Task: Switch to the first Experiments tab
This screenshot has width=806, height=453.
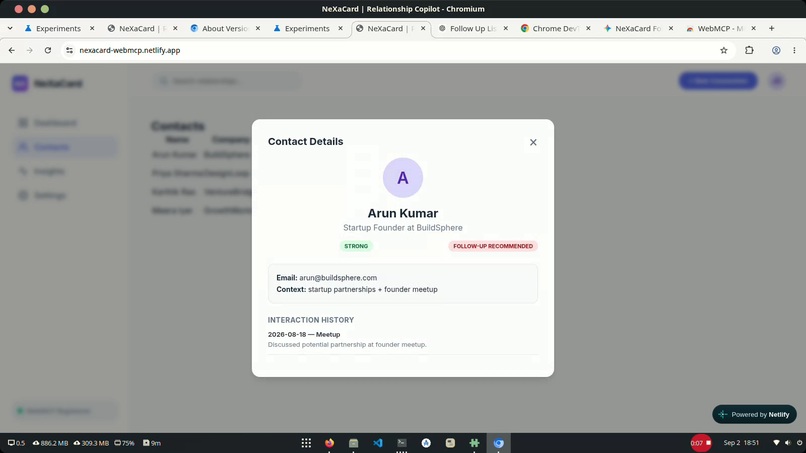Action: coord(59,28)
